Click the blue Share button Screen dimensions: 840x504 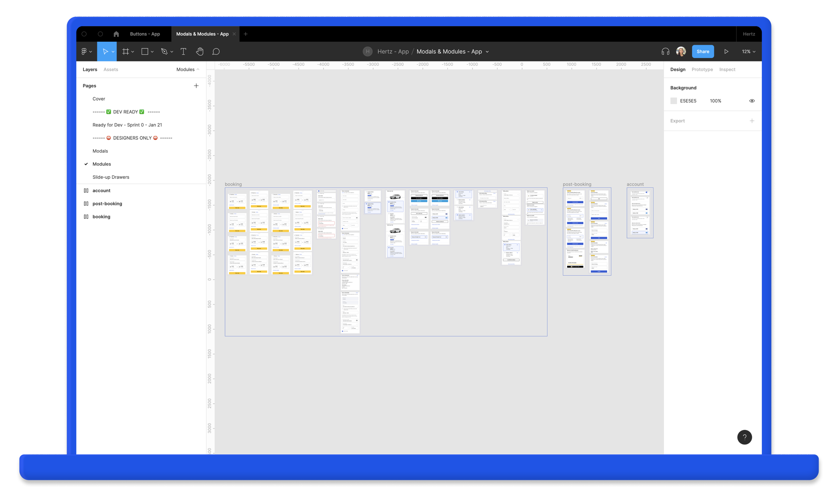pos(703,52)
